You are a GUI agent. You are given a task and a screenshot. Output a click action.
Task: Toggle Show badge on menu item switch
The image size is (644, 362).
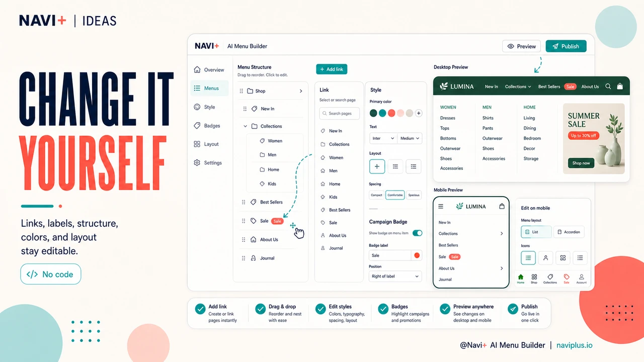pos(417,233)
